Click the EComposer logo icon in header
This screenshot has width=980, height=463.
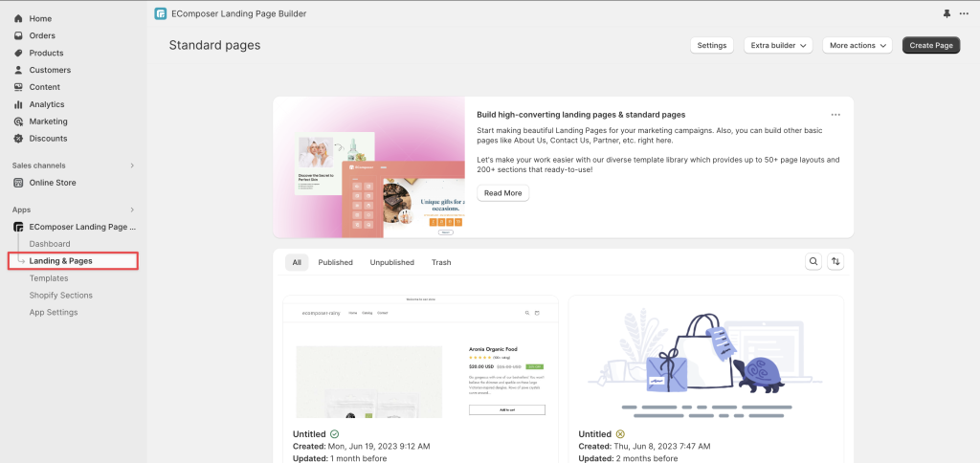(x=161, y=13)
